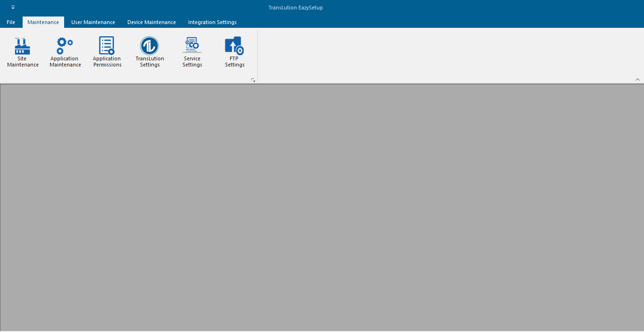Open the File menu
This screenshot has width=644, height=332.
click(10, 22)
